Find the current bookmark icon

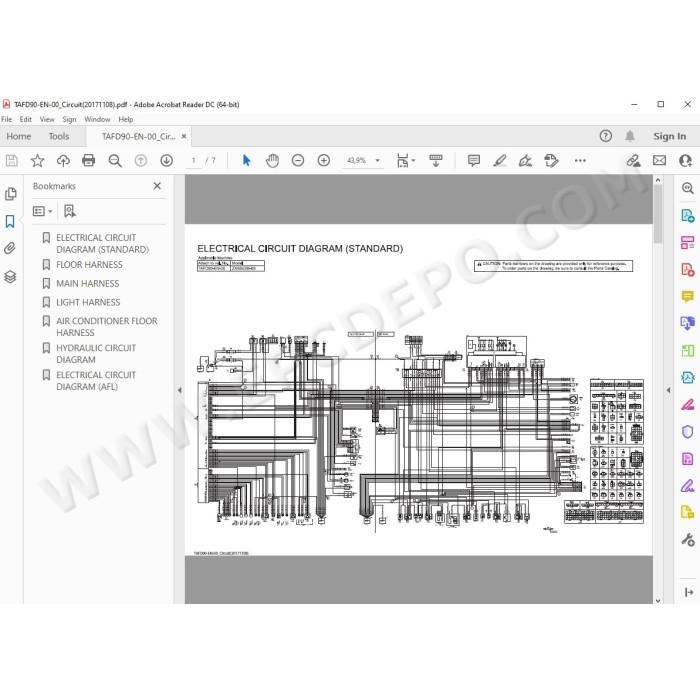point(70,211)
